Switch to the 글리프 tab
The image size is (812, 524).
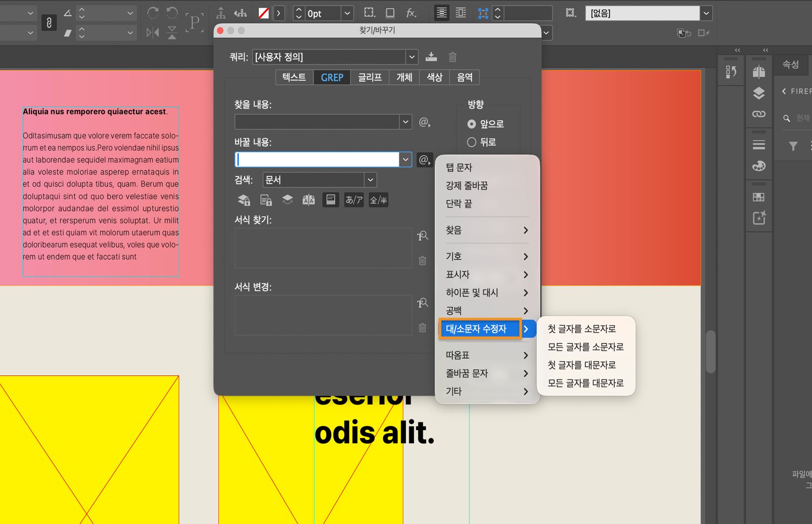[x=370, y=77]
